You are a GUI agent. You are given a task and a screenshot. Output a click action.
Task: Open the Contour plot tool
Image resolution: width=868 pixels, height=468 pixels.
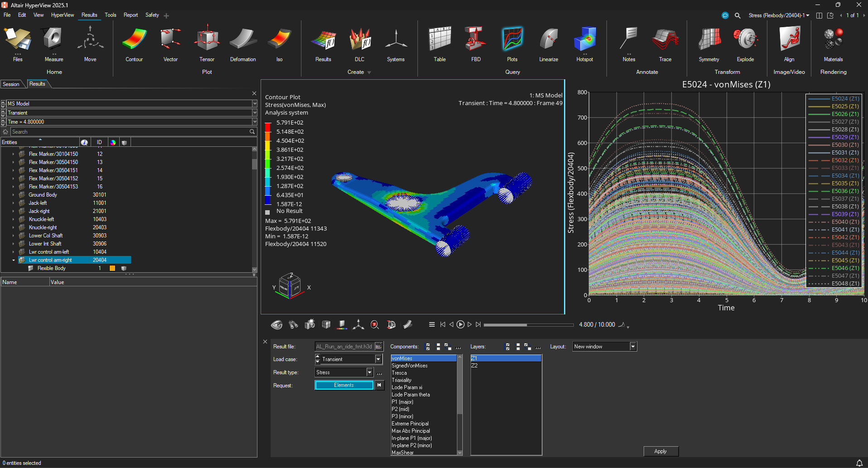pyautogui.click(x=134, y=44)
